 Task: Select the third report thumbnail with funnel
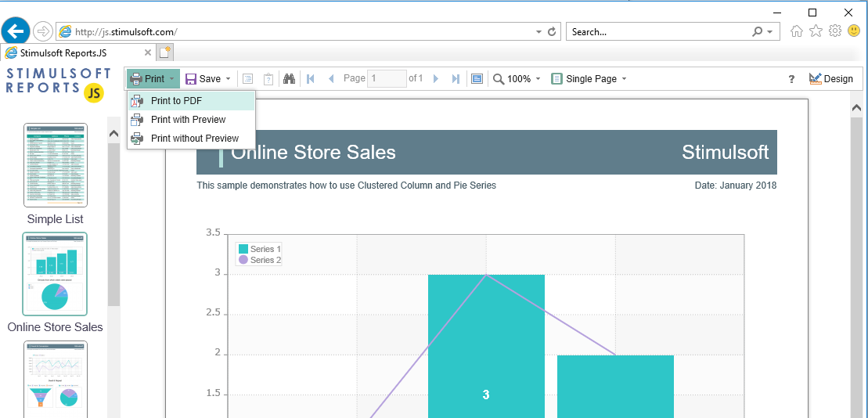[x=56, y=379]
